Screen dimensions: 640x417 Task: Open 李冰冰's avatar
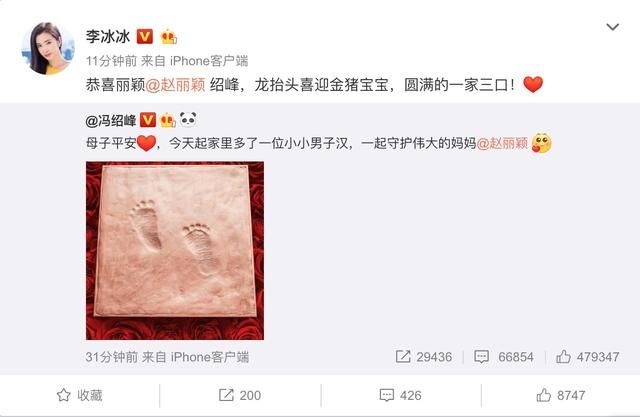pos(48,49)
